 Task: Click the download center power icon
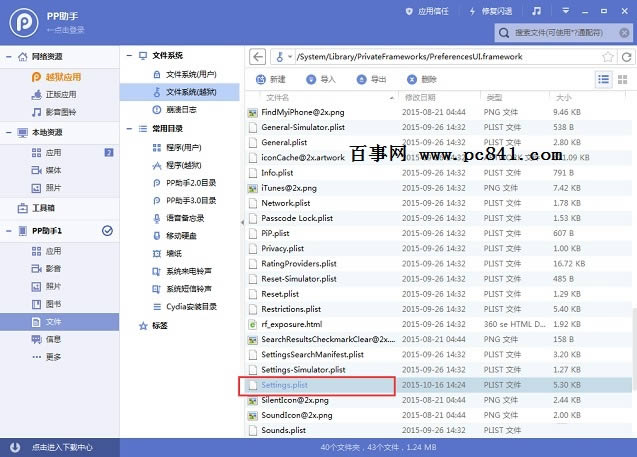(15, 447)
